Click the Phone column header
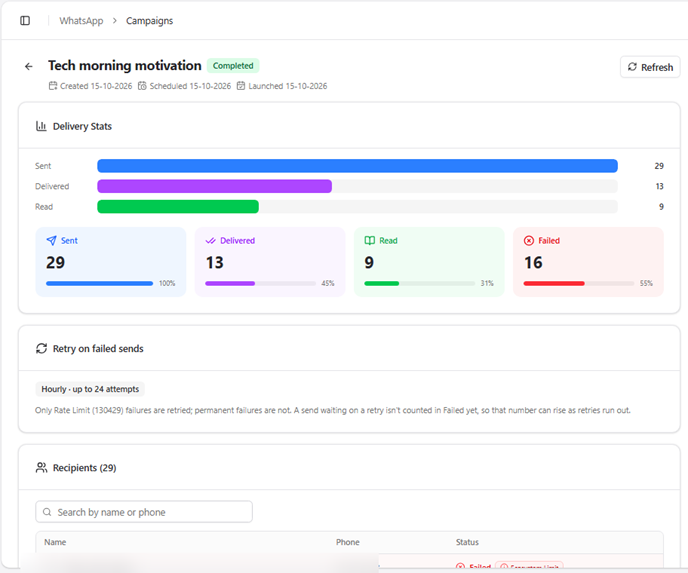688x573 pixels. tap(348, 542)
